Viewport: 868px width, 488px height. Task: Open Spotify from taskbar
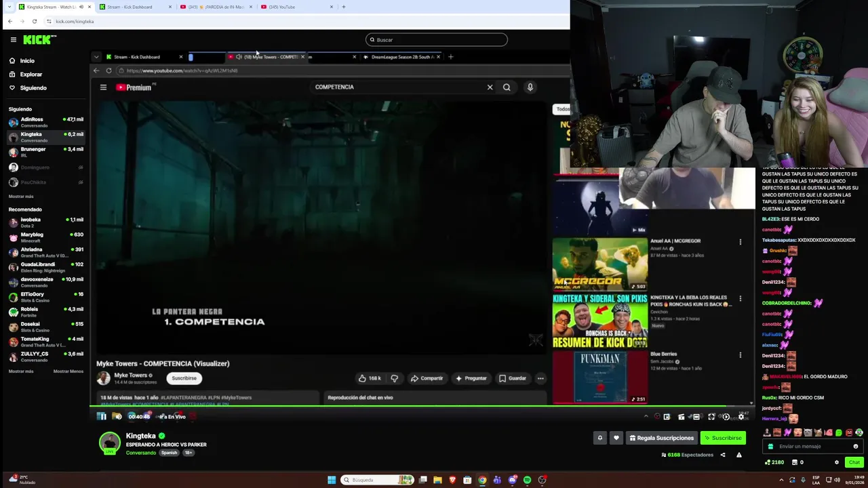[x=527, y=480]
